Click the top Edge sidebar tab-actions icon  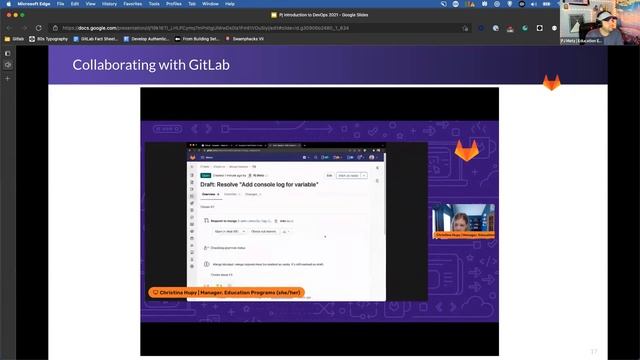pos(8,53)
